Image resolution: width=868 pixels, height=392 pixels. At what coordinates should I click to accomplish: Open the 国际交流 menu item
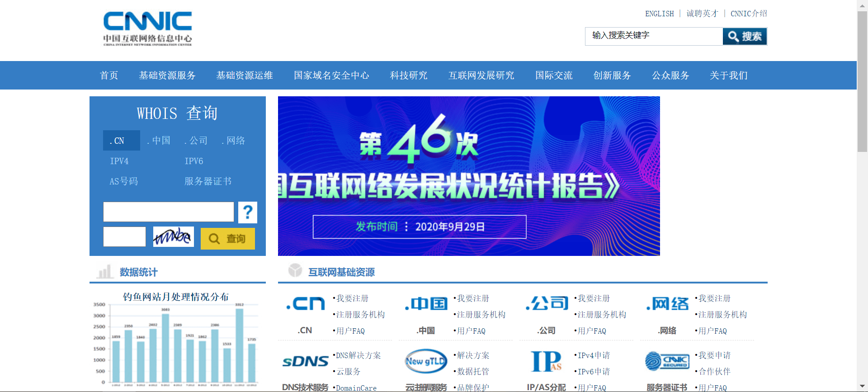coord(554,76)
